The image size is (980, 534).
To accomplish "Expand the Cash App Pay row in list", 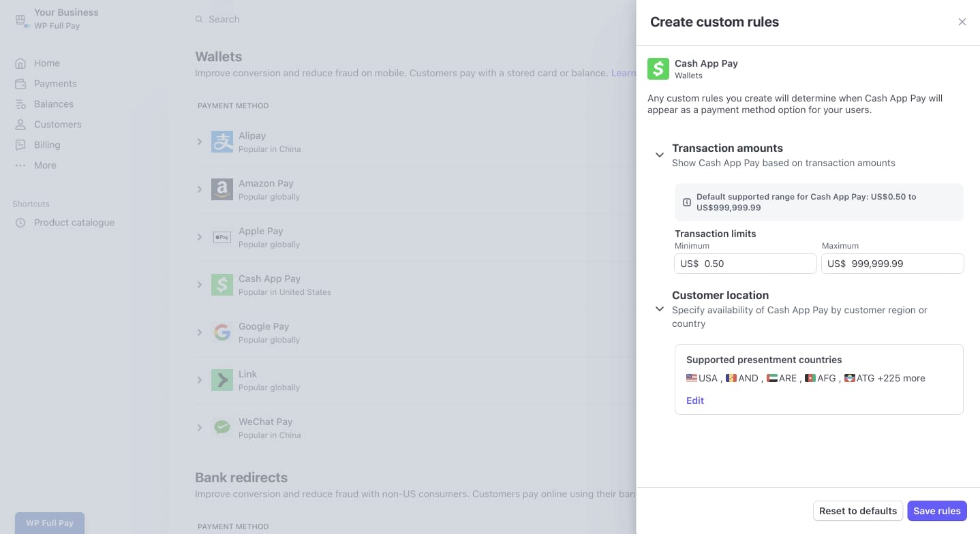I will [x=200, y=285].
